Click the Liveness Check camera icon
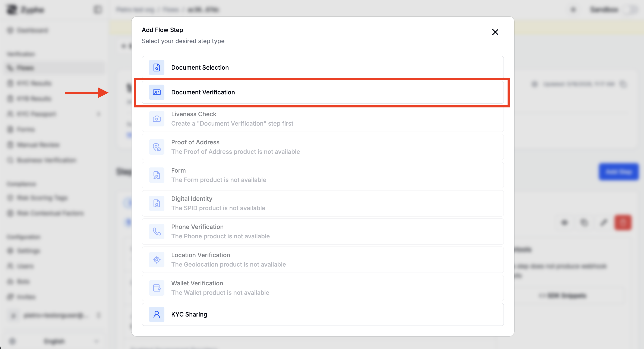Screen dimensions: 644x349 (x=157, y=119)
